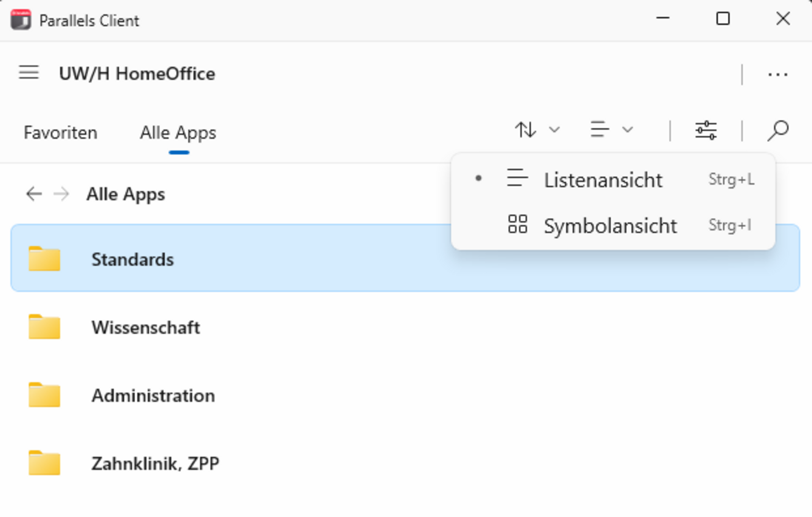Maximize the Parallels Client window

(723, 18)
